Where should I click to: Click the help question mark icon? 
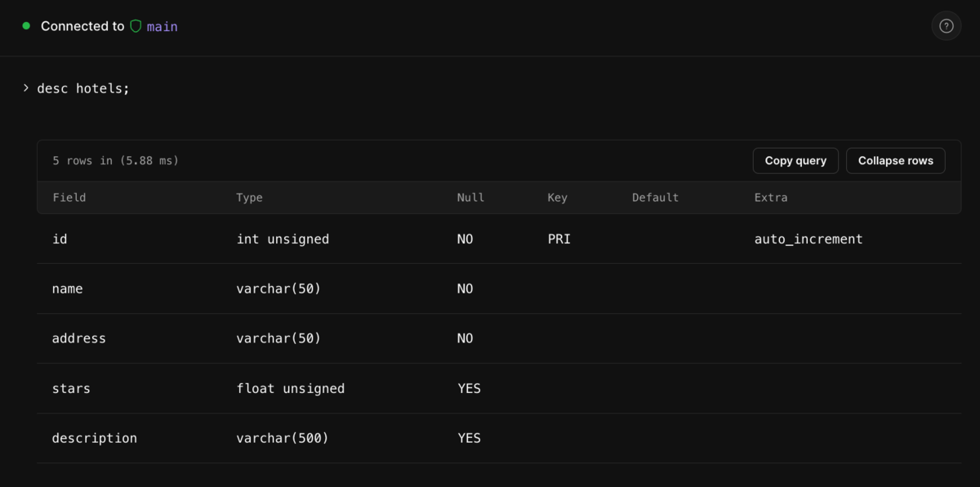pyautogui.click(x=946, y=26)
